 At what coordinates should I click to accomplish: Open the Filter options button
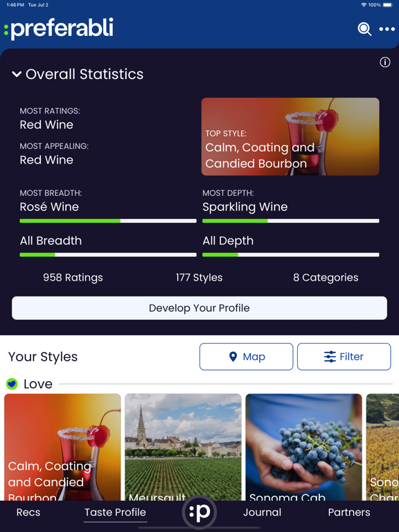pyautogui.click(x=344, y=357)
